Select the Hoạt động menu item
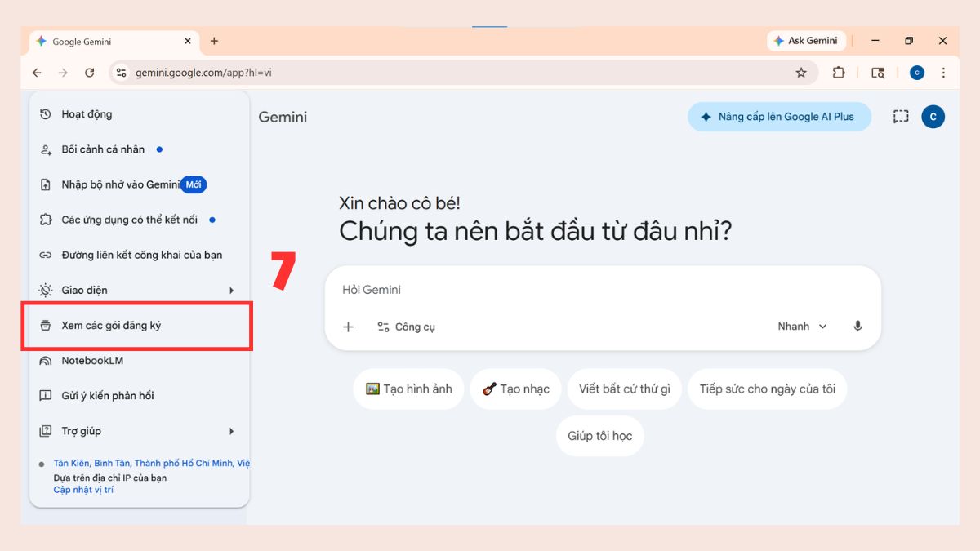This screenshot has height=551, width=980. coord(139,114)
